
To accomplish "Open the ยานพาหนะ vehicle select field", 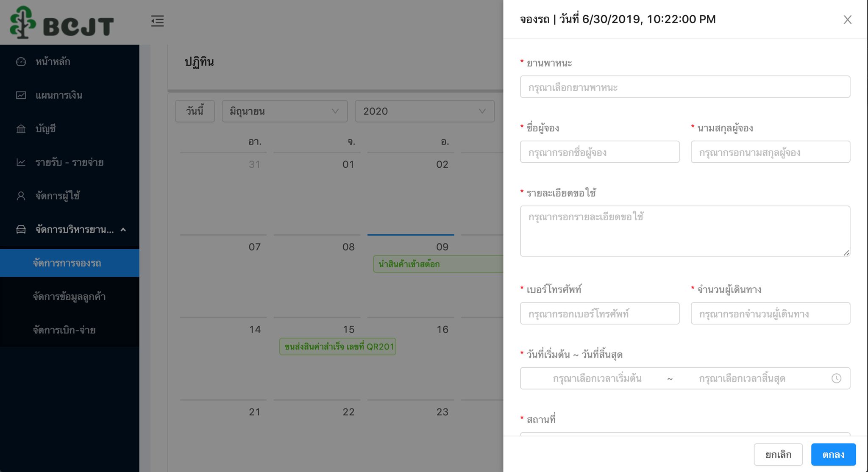I will tap(685, 87).
